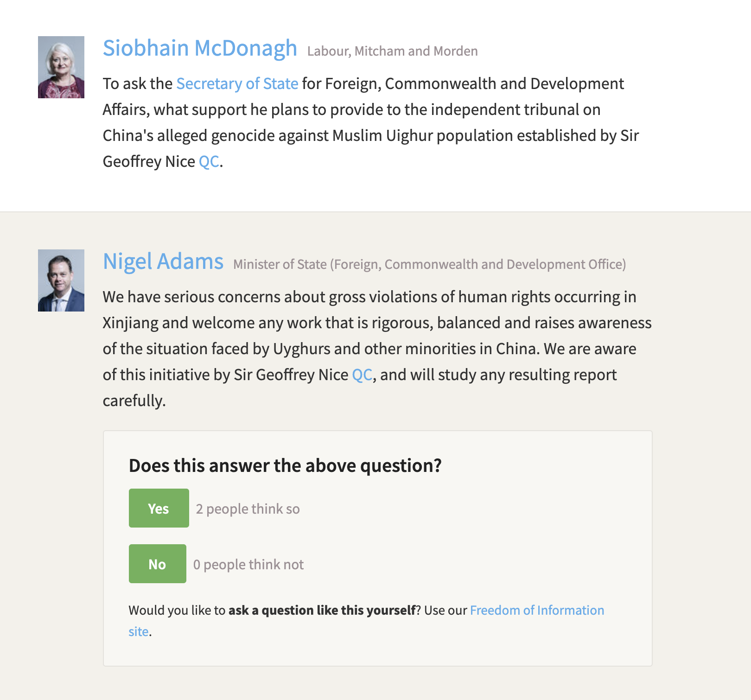The image size is (751, 700).
Task: Vote Yes that this answers the question
Action: click(159, 508)
